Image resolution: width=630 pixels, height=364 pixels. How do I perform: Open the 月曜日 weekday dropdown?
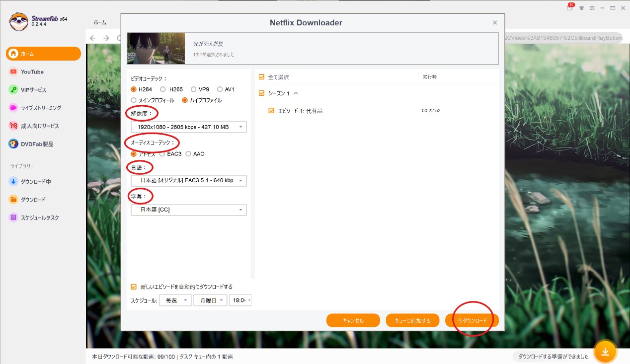[211, 300]
